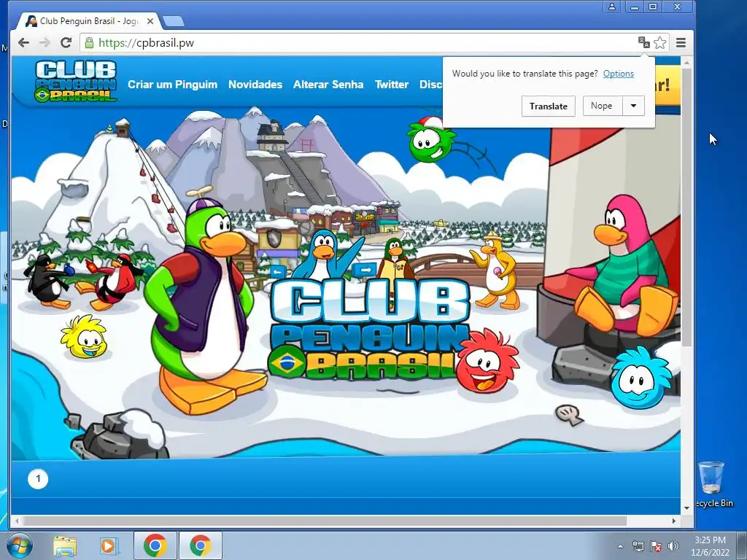Open the Options link in translate popup
This screenshot has height=560, width=747.
(619, 74)
